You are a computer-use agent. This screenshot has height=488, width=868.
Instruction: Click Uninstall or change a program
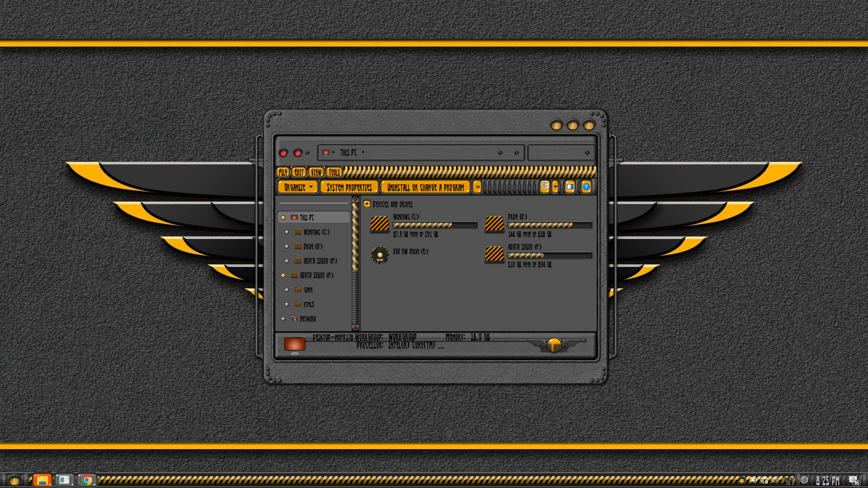click(x=425, y=187)
